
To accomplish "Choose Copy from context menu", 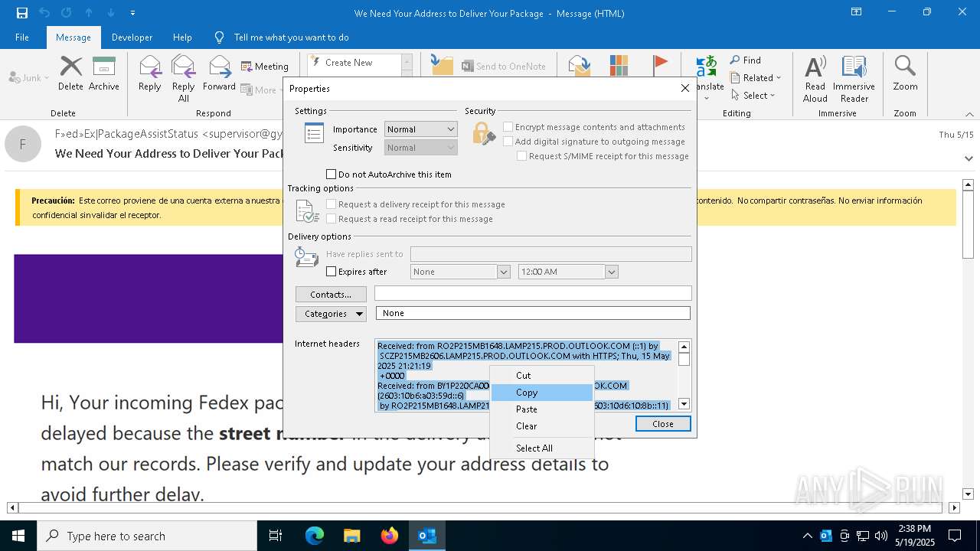I will click(x=542, y=393).
